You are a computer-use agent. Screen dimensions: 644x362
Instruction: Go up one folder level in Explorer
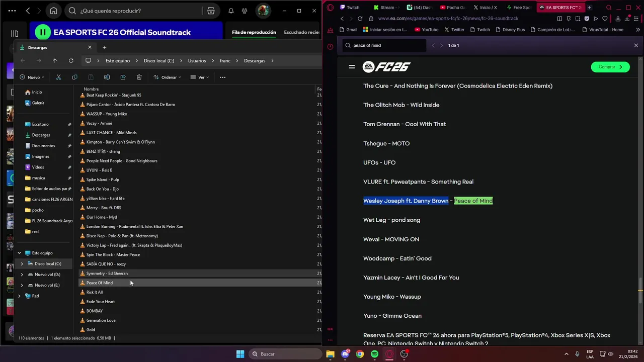point(55,60)
